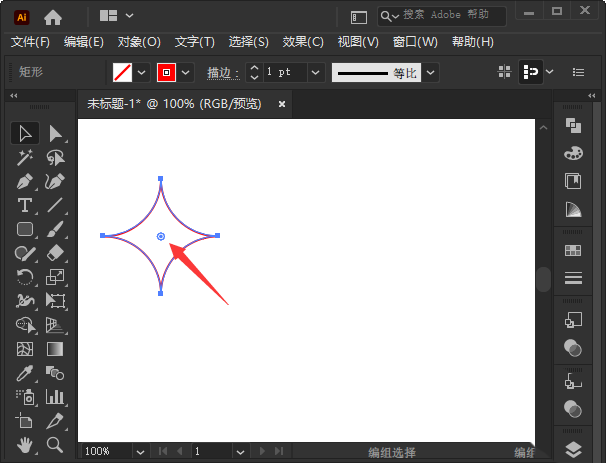
Task: Click the Home icon
Action: point(52,16)
